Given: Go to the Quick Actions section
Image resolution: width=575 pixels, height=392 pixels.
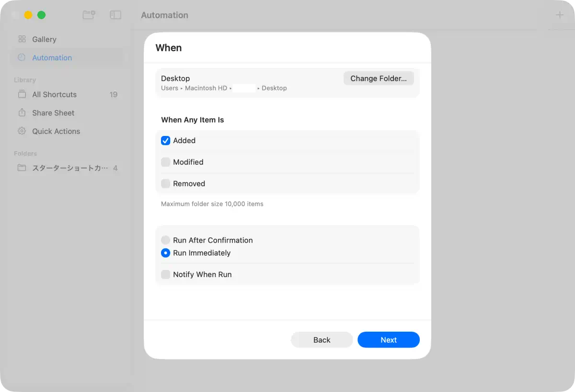Looking at the screenshot, I should click(56, 131).
